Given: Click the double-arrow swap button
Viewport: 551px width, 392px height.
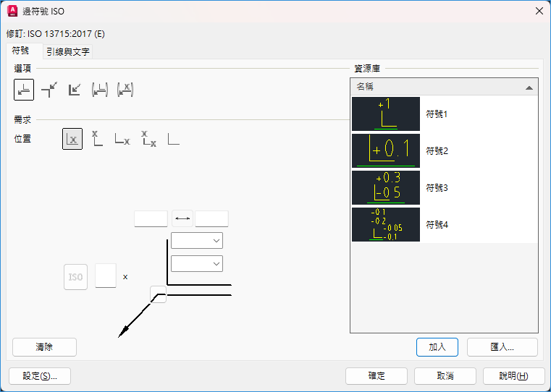Looking at the screenshot, I should 182,218.
